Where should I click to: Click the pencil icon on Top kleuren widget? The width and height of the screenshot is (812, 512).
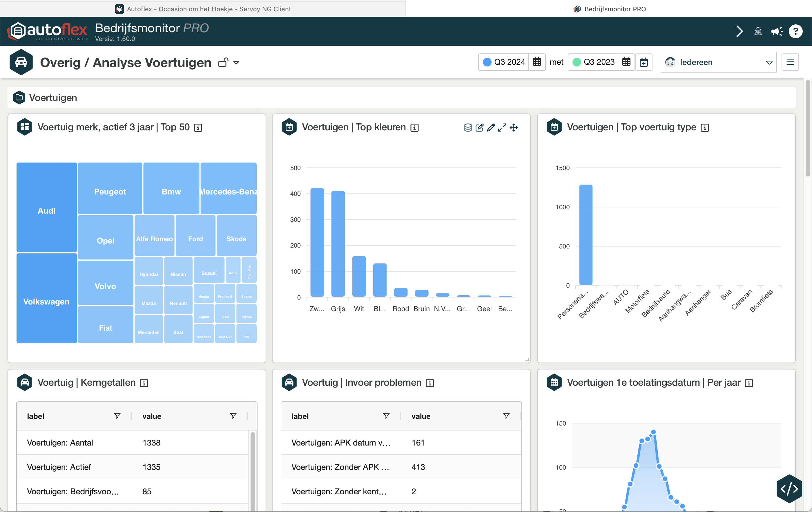[491, 128]
